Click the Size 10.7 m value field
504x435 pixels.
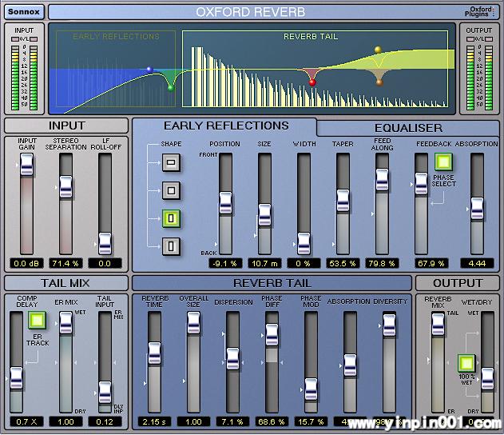pos(264,263)
